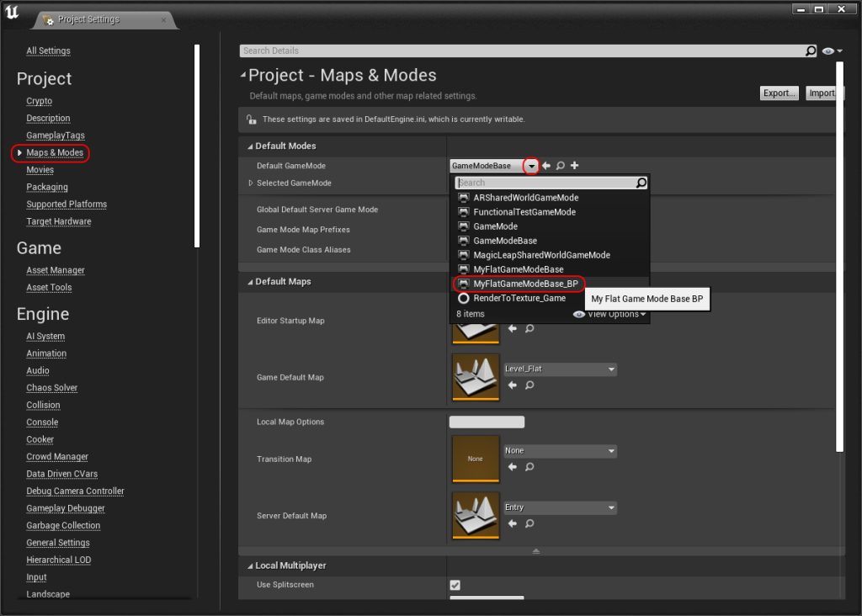Click arrow icon under Server Default Map dropdown
Image resolution: width=862 pixels, height=616 pixels.
point(513,523)
